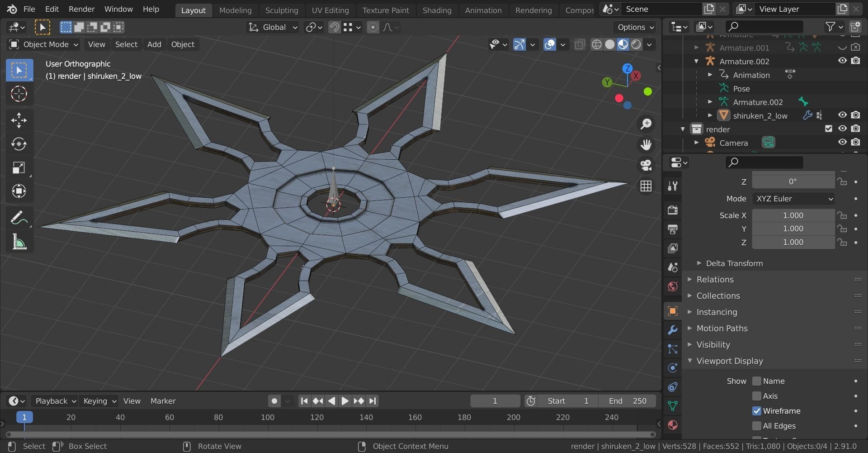Click the Scale X value field
This screenshot has height=453, width=868.
(793, 215)
